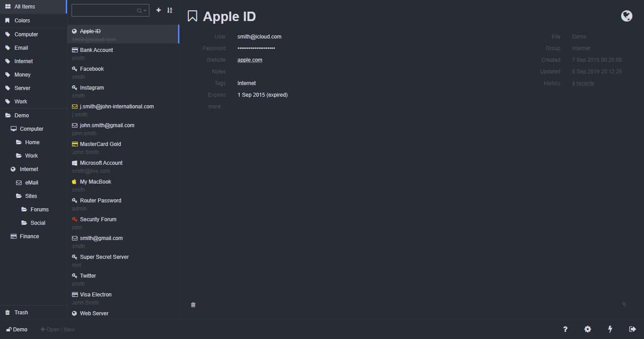The image size is (644, 339).
Task: Select the Computer group under Demo
Action: [x=34, y=129]
